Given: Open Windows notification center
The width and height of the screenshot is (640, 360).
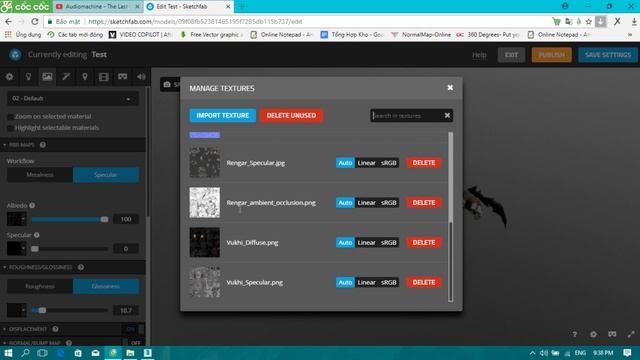Looking at the screenshot, I should 627,353.
